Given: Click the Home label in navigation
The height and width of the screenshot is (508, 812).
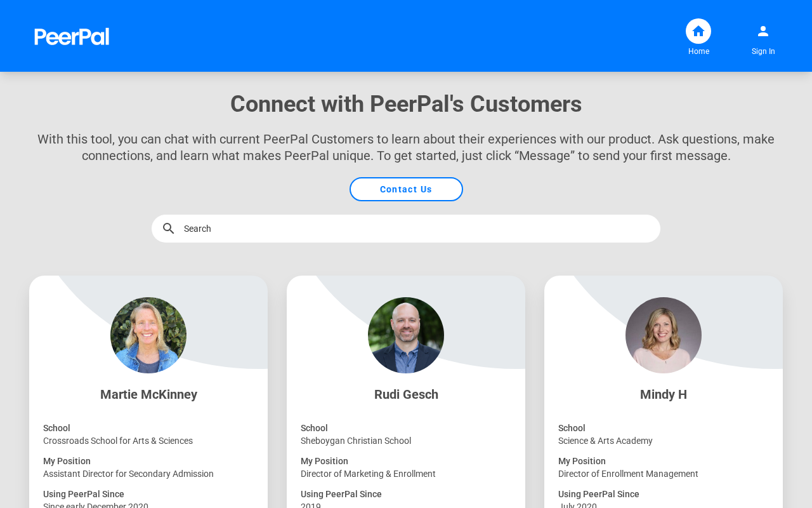Looking at the screenshot, I should pyautogui.click(x=698, y=51).
